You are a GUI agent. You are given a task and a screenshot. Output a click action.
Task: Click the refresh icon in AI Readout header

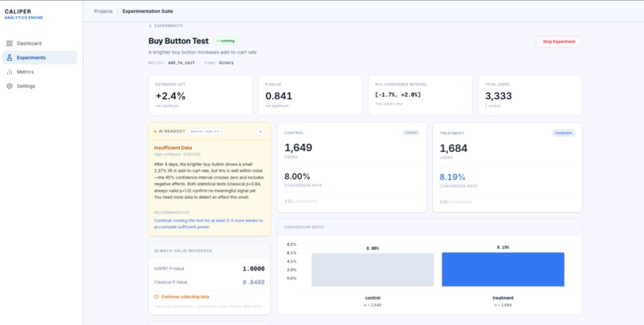point(260,131)
